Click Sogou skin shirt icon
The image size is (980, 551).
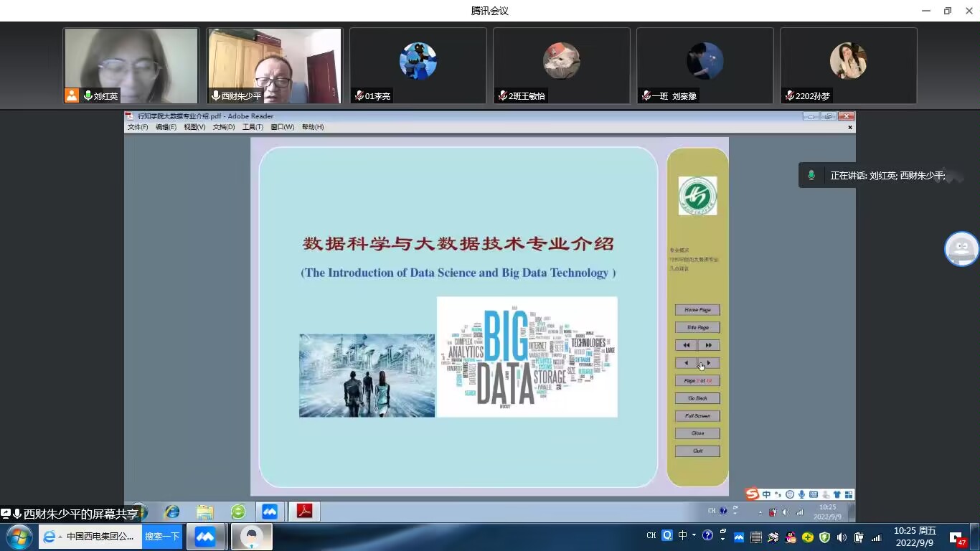[837, 494]
